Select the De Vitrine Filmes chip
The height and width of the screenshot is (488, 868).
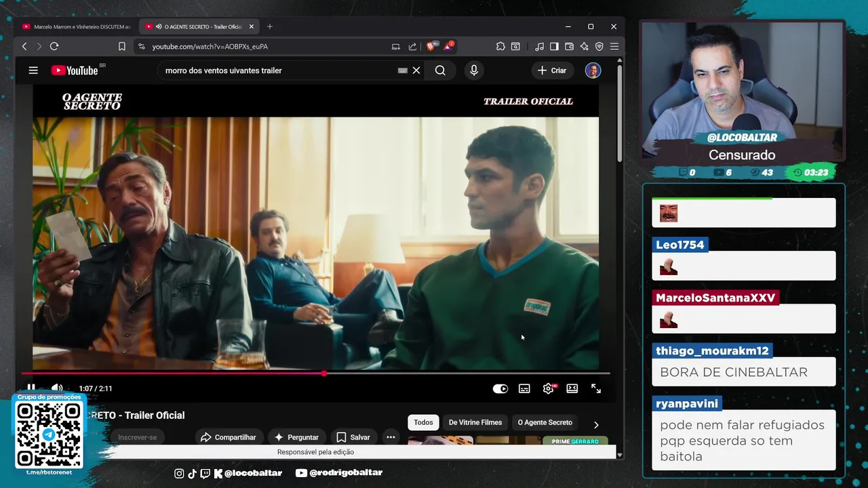475,422
